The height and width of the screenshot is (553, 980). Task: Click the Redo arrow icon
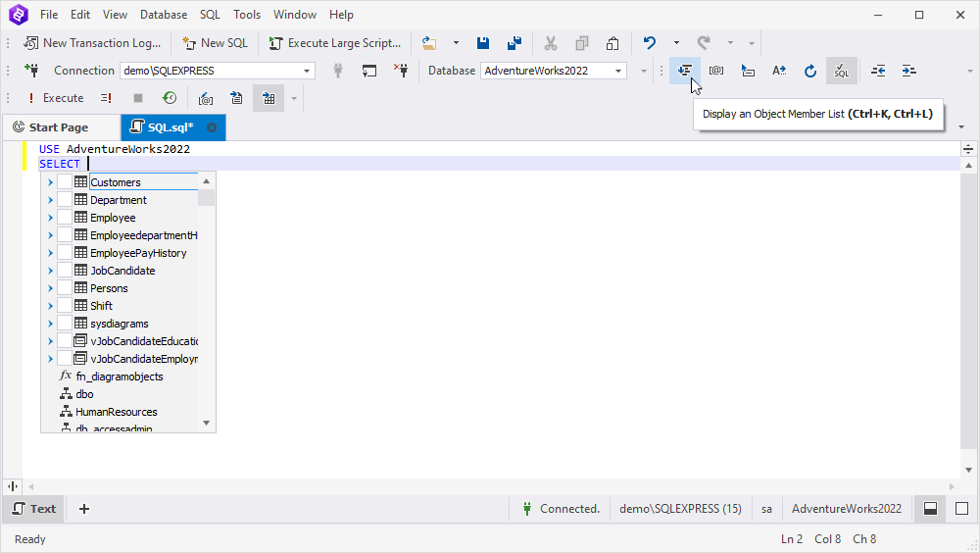(704, 43)
